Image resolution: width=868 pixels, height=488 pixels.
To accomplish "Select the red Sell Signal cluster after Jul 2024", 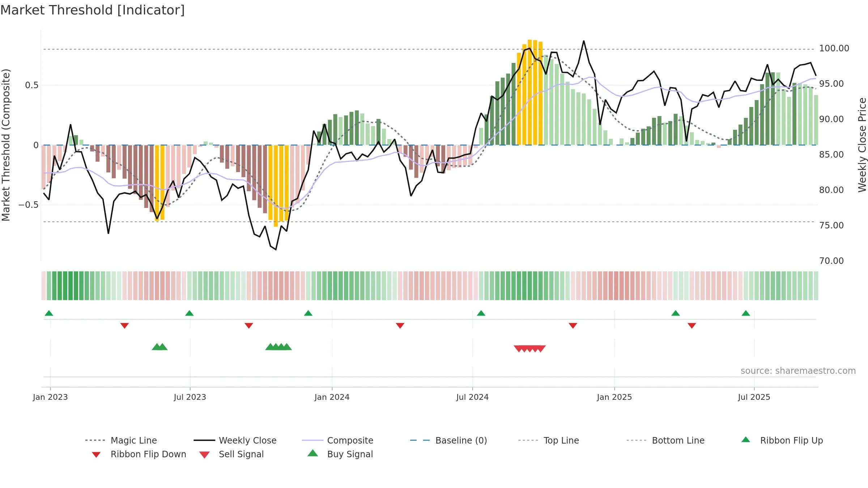I will pyautogui.click(x=530, y=349).
